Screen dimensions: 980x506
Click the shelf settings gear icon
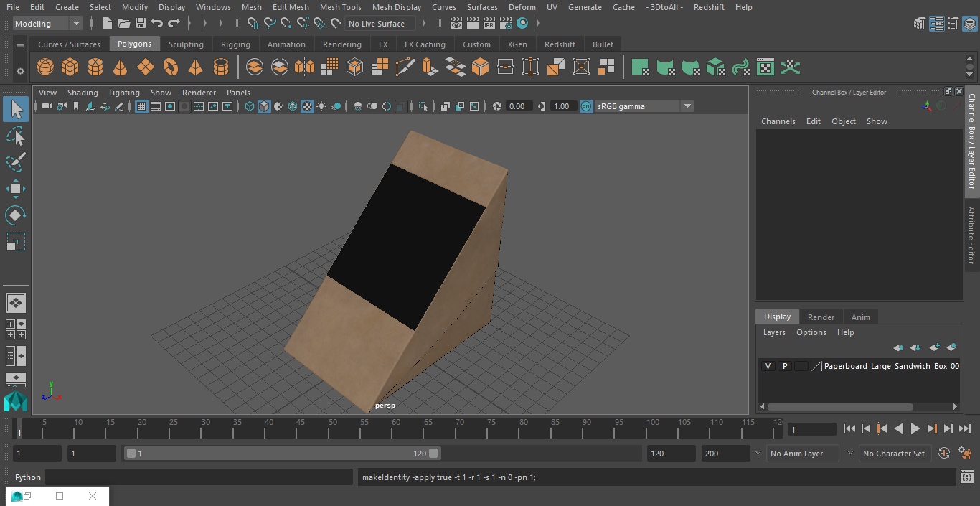pyautogui.click(x=20, y=70)
